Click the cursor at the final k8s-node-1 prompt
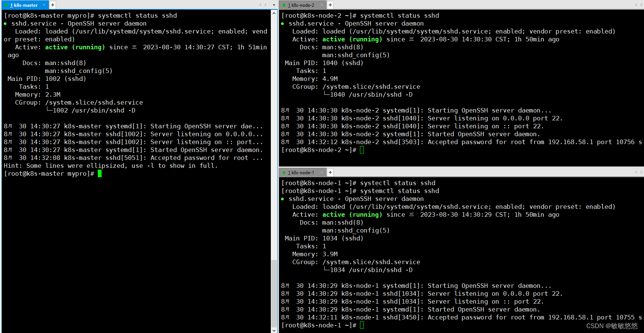 362,325
